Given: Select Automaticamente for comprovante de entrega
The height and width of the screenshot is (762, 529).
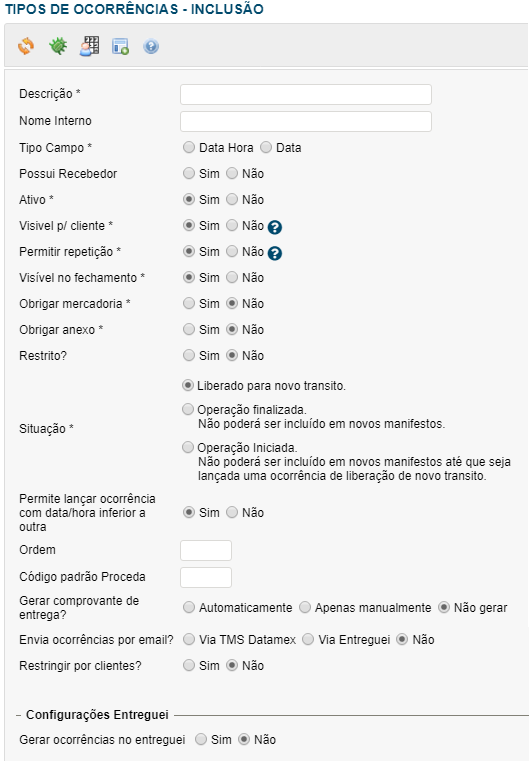Looking at the screenshot, I should tap(189, 607).
